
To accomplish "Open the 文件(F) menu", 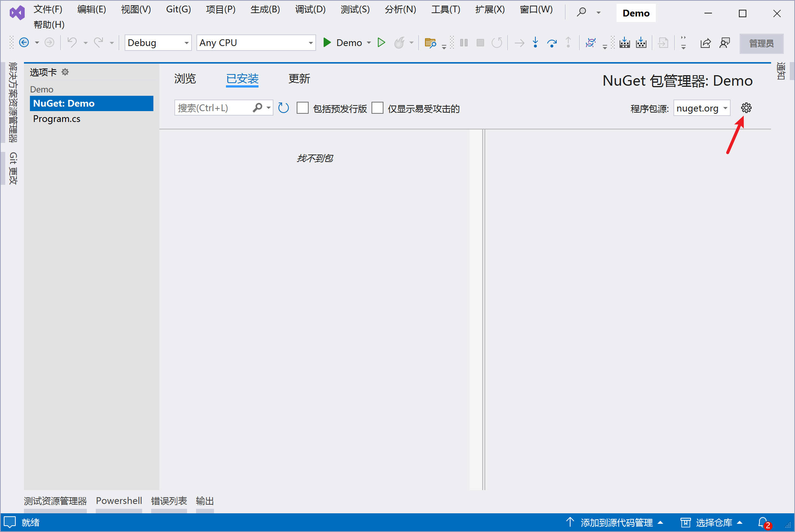I will (48, 9).
